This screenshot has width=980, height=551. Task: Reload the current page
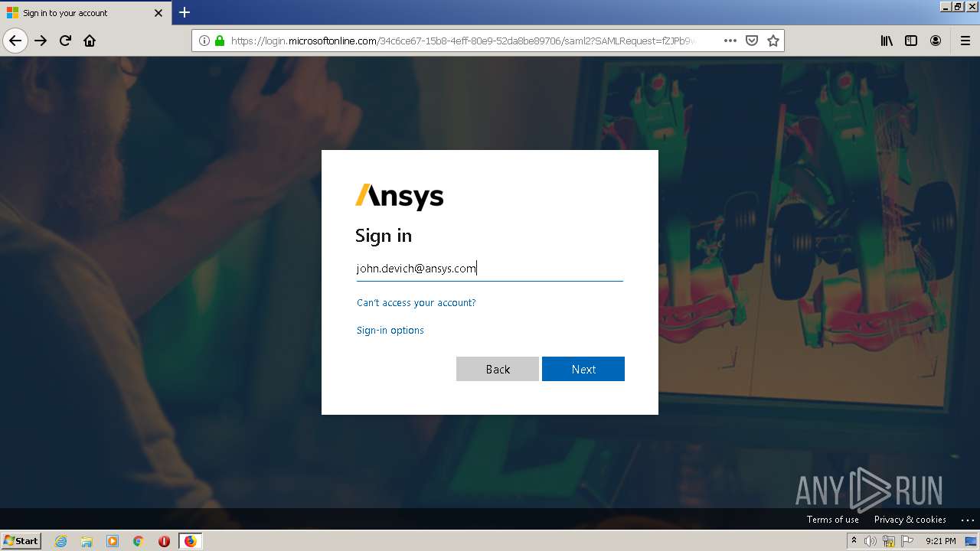click(x=65, y=41)
